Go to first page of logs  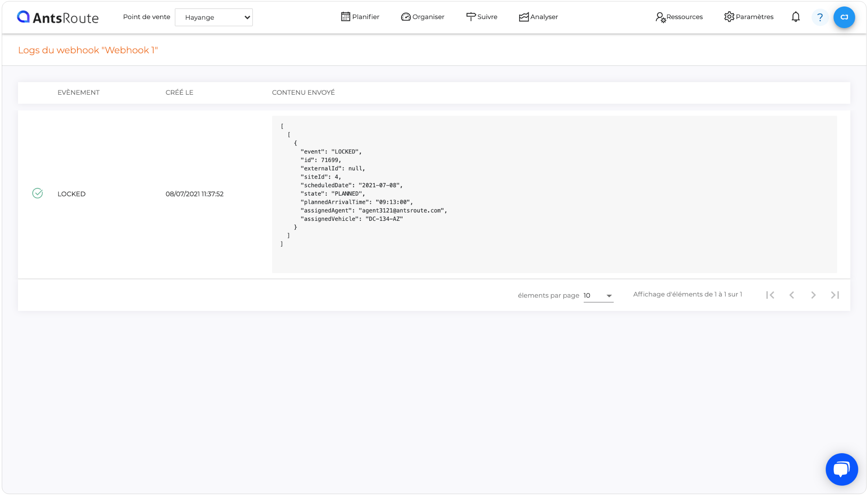tap(770, 295)
